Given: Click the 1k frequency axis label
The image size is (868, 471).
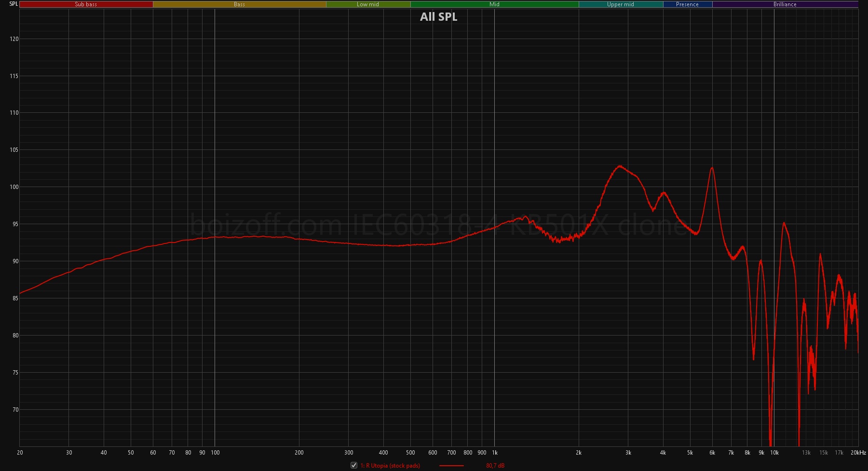Looking at the screenshot, I should 495,453.
